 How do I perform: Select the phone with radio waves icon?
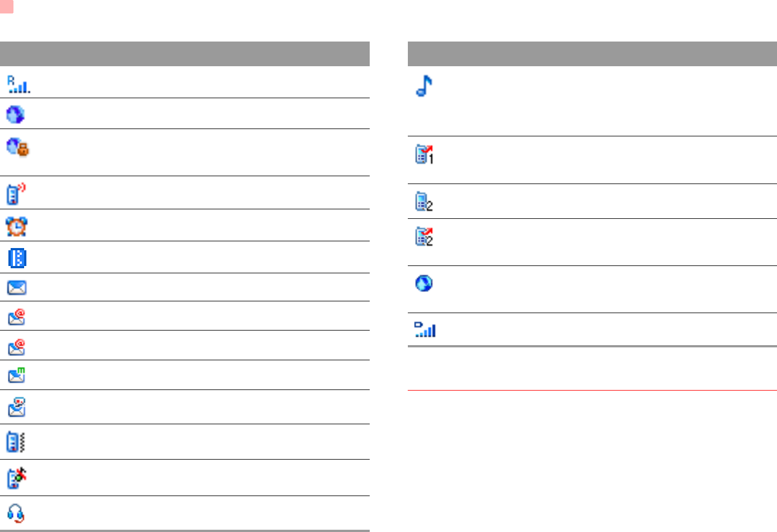tap(16, 194)
